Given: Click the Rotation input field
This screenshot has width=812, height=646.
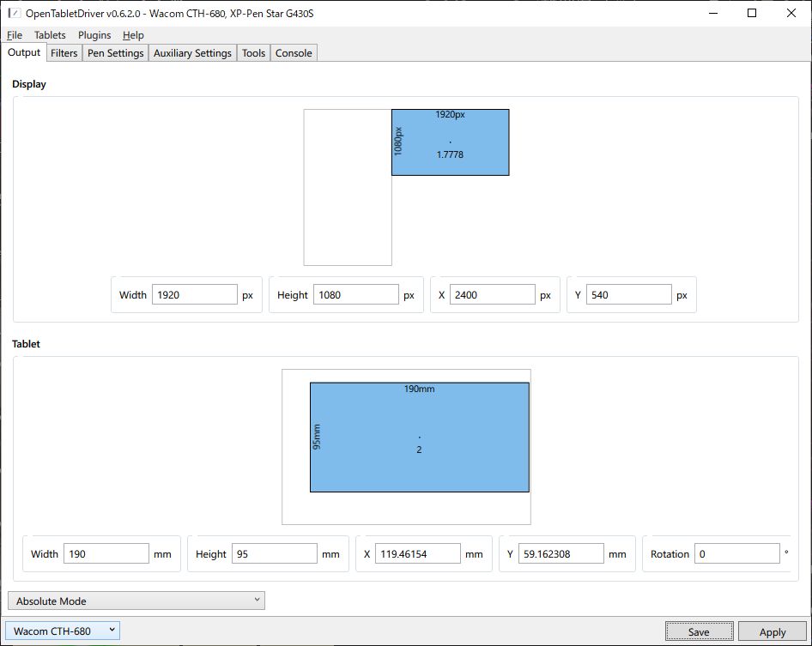Looking at the screenshot, I should tap(737, 553).
